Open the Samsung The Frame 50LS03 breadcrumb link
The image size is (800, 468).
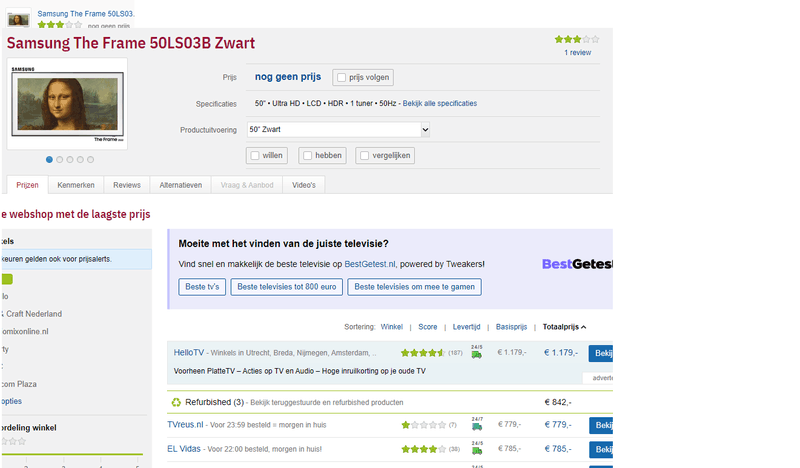click(86, 14)
